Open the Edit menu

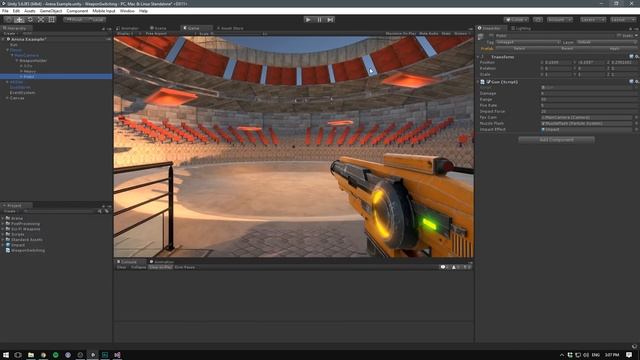(x=16, y=11)
